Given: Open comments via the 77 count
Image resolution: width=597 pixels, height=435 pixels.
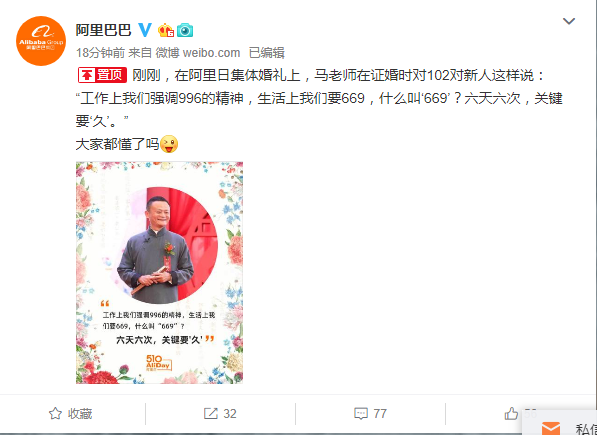Looking at the screenshot, I should coord(380,414).
